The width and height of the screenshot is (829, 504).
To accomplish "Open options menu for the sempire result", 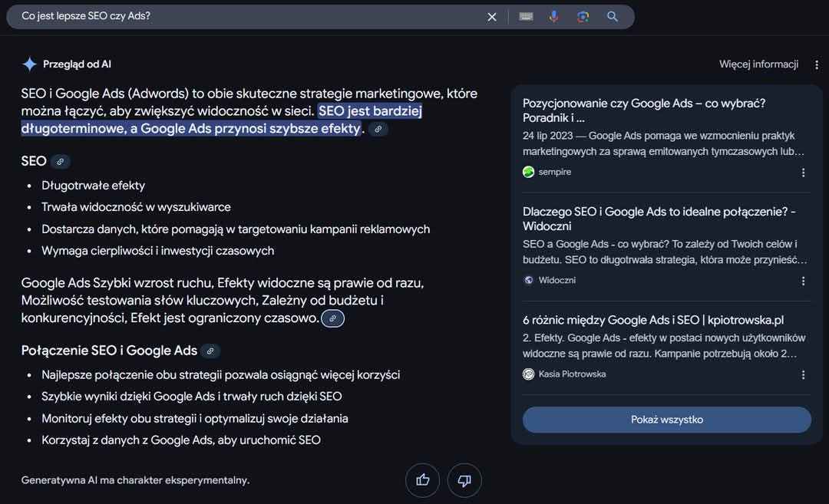I will point(803,173).
